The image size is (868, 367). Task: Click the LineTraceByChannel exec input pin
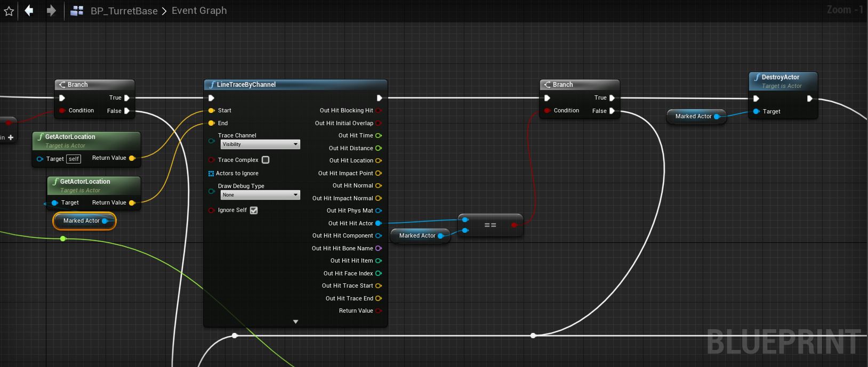211,98
